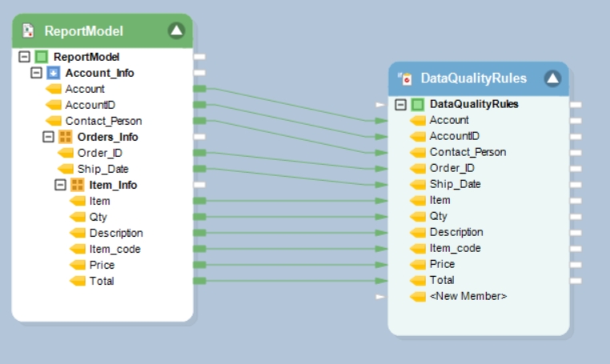610x364 pixels.
Task: Collapse the DataQualityRules root tree node
Action: (x=401, y=104)
